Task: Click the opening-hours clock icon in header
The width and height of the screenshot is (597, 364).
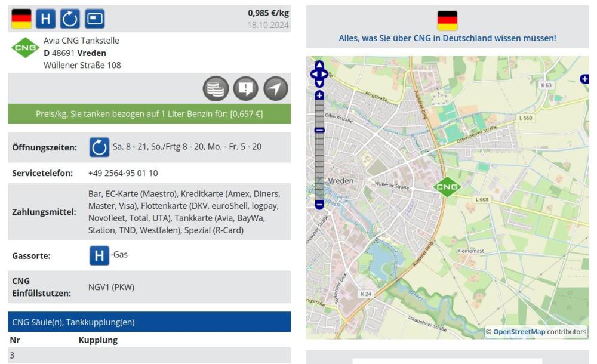Action: 70,18
